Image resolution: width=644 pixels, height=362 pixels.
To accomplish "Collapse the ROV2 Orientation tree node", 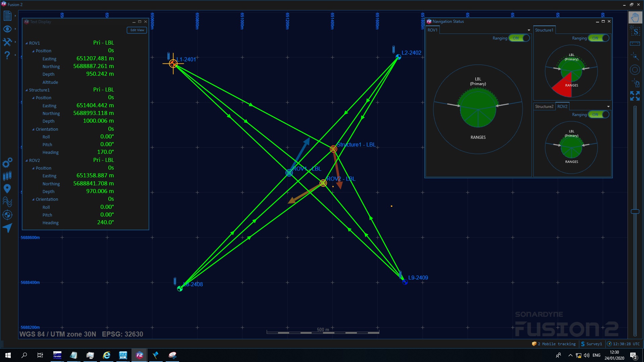I will [33, 199].
